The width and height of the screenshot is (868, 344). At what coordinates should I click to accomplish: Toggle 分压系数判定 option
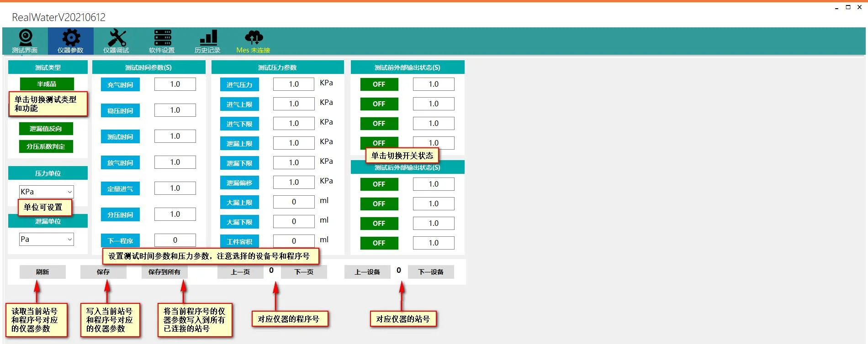coord(46,146)
